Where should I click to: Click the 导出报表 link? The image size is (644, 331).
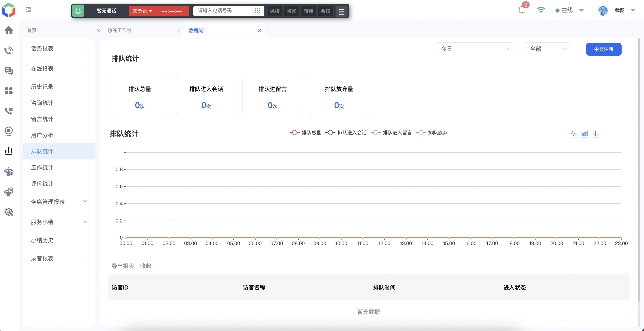click(123, 266)
